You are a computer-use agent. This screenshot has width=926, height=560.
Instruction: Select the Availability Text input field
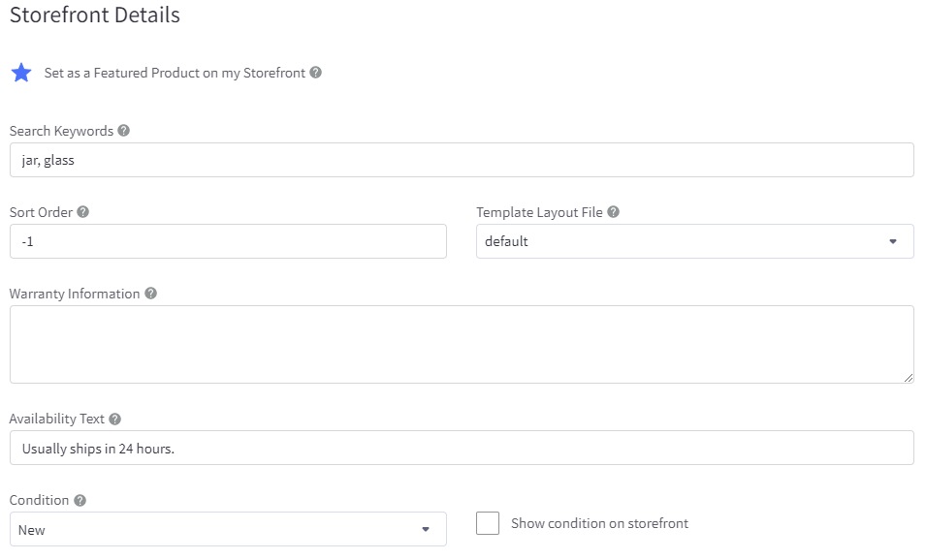tap(462, 448)
